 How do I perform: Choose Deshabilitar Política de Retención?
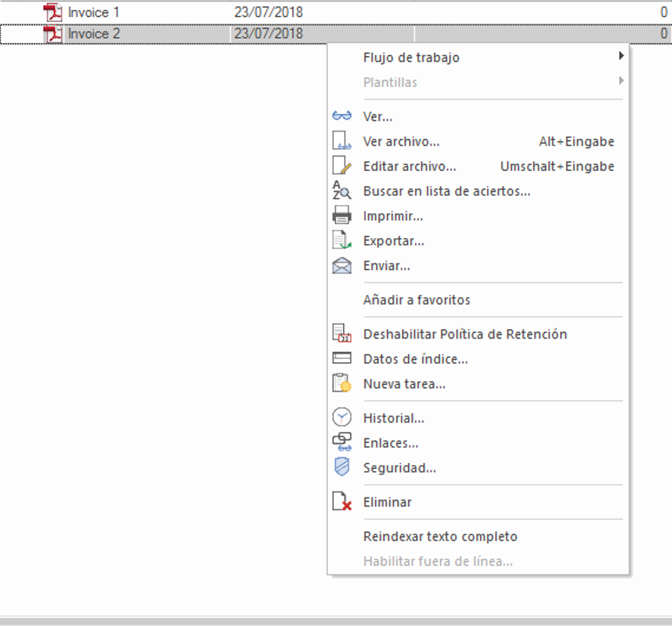pos(478,334)
